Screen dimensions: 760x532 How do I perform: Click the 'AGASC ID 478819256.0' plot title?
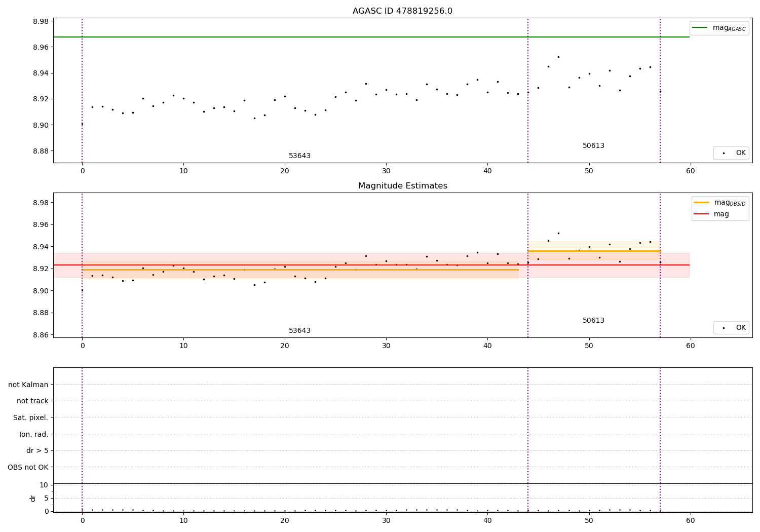coord(402,11)
